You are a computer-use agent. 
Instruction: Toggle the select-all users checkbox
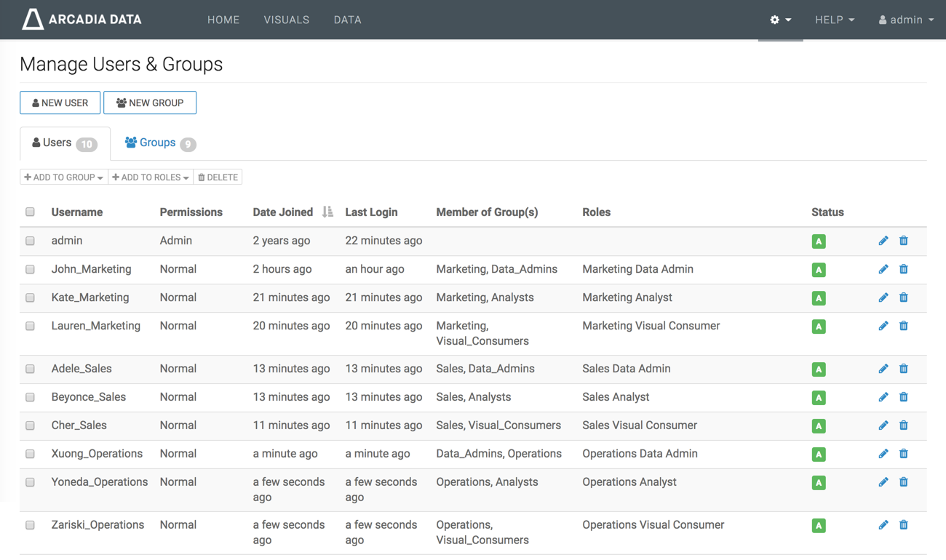click(x=30, y=212)
